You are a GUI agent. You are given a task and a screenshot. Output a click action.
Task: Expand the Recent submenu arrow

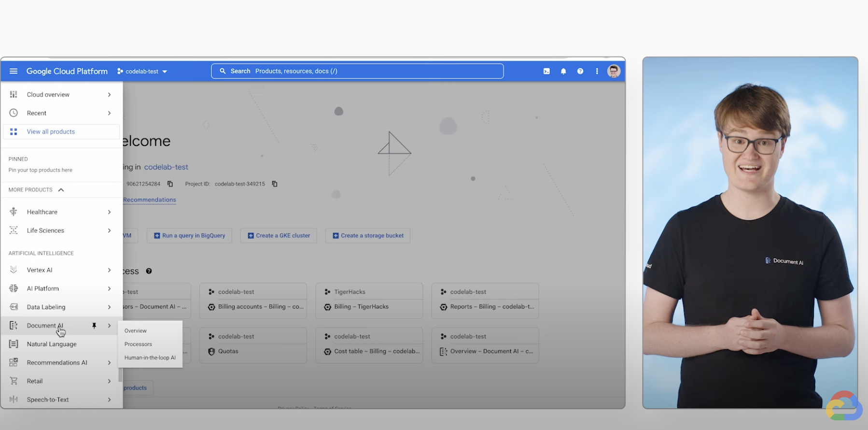pyautogui.click(x=109, y=113)
